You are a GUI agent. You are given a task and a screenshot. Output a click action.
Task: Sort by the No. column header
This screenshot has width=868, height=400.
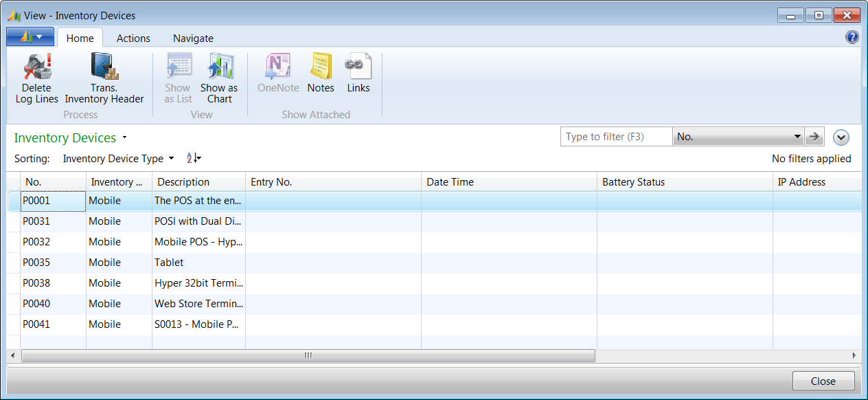pos(53,182)
